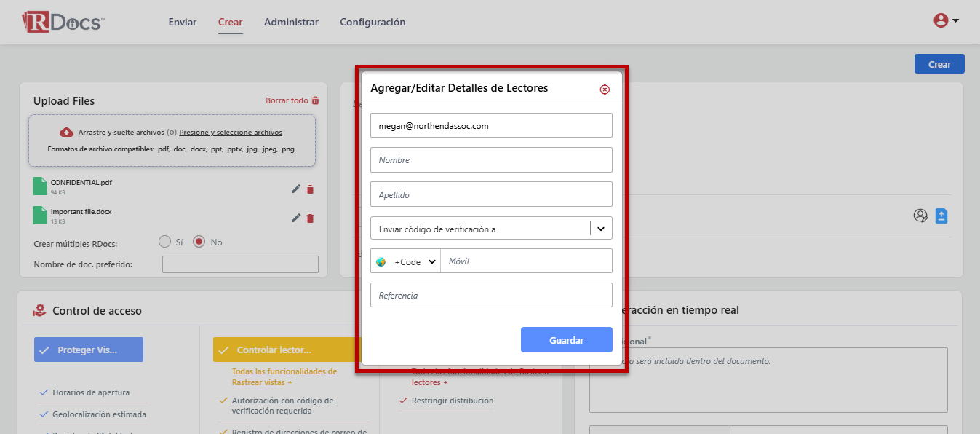Open the Configuración menu
The width and height of the screenshot is (980, 434).
(373, 22)
